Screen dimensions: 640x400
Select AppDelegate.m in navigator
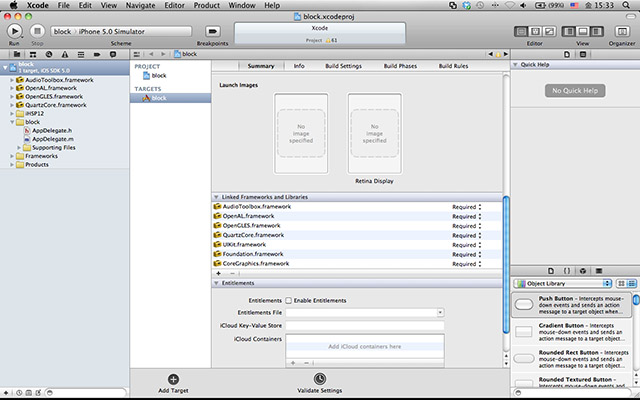coord(53,139)
